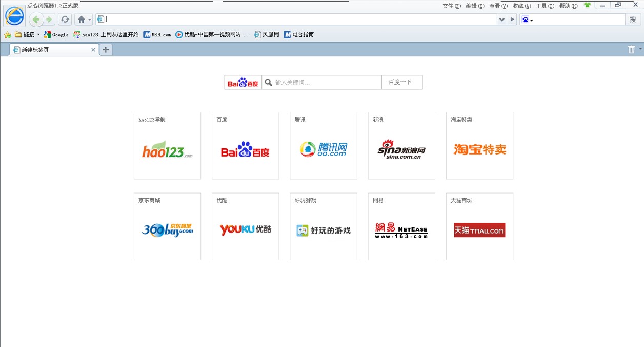
Task: Click the back navigation arrow
Action: 36,20
